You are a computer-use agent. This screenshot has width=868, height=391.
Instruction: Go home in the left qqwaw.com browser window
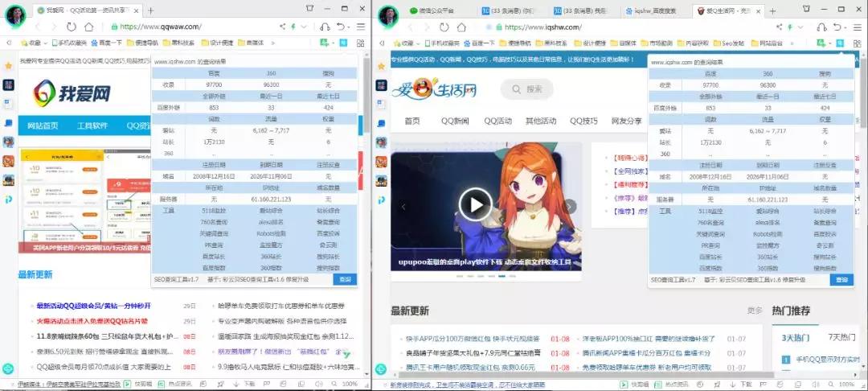coord(88,27)
